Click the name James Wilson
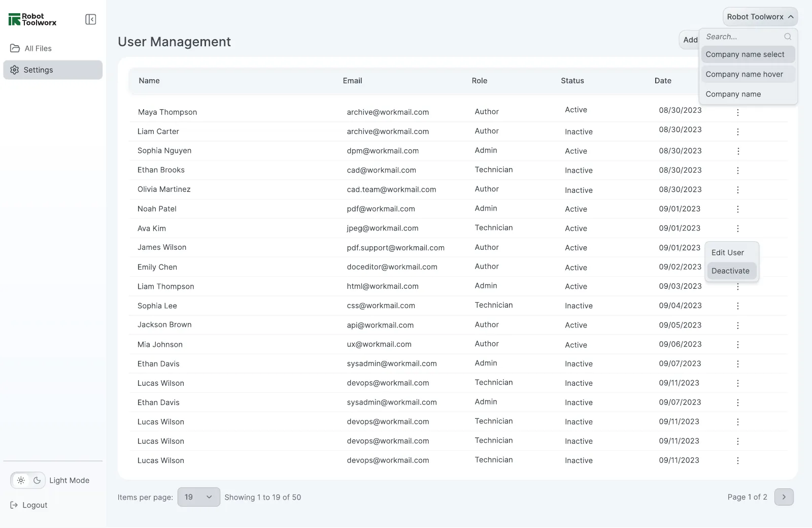 (162, 247)
